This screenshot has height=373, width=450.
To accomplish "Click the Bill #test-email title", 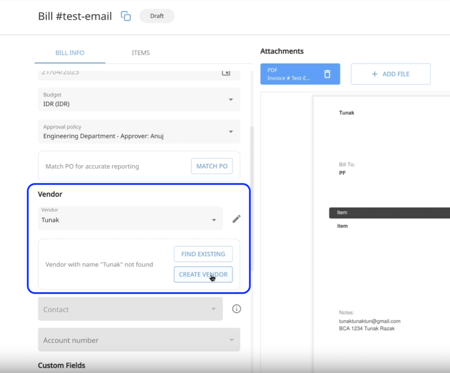I will [x=75, y=16].
